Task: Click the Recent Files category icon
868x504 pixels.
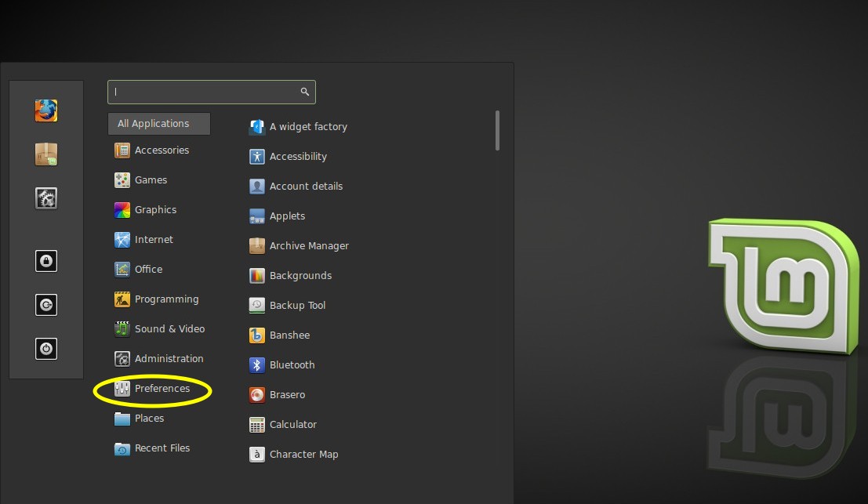Action: coord(122,448)
